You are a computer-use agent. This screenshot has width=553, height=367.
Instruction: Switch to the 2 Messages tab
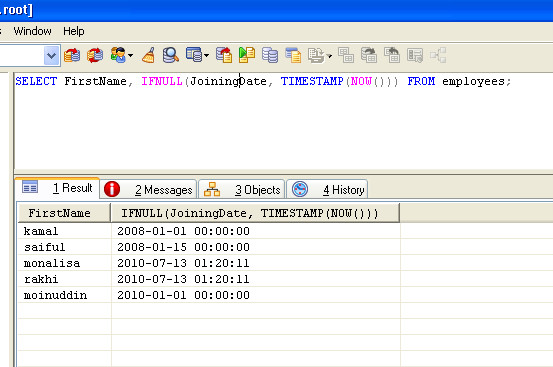pos(148,190)
